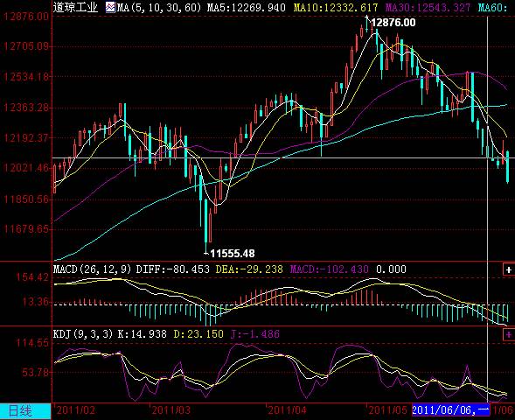This screenshot has height=420, width=515.
Task: Click the highlighted 2011/06/06 date label
Action: tap(450, 409)
